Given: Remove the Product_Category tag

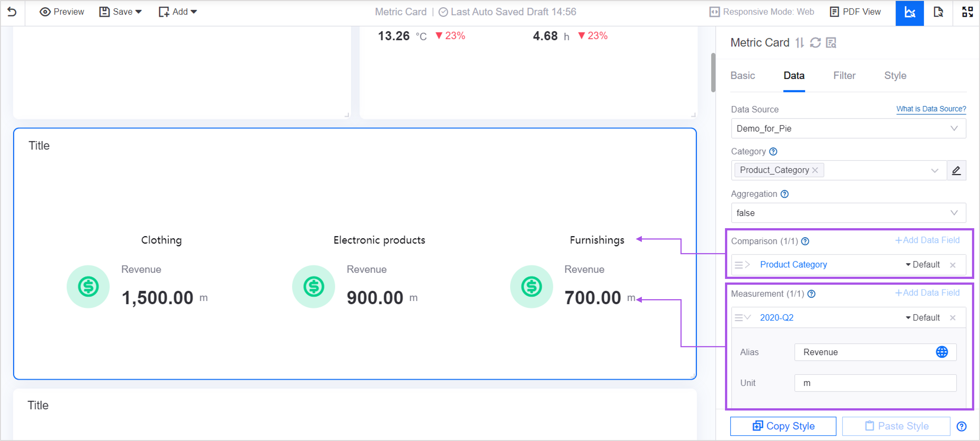Looking at the screenshot, I should click(x=815, y=170).
